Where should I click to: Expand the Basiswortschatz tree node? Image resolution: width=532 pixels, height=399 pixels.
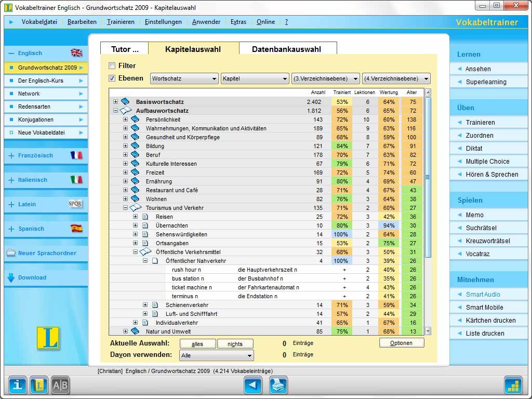point(115,101)
